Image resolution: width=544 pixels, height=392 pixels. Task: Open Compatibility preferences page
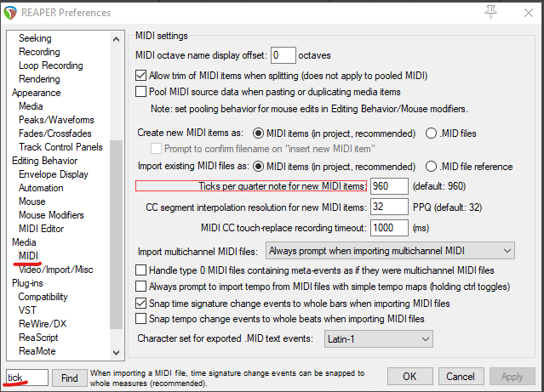[x=43, y=297]
